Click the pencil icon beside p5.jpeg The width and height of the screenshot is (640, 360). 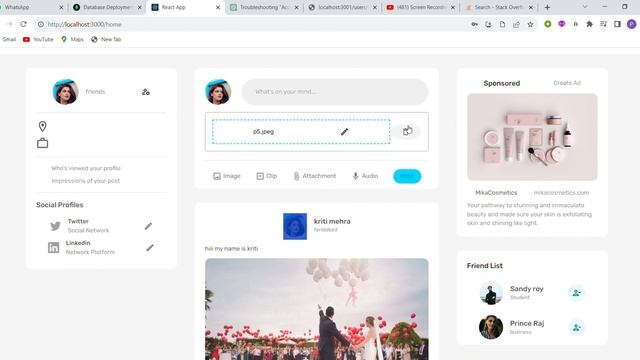pyautogui.click(x=344, y=131)
